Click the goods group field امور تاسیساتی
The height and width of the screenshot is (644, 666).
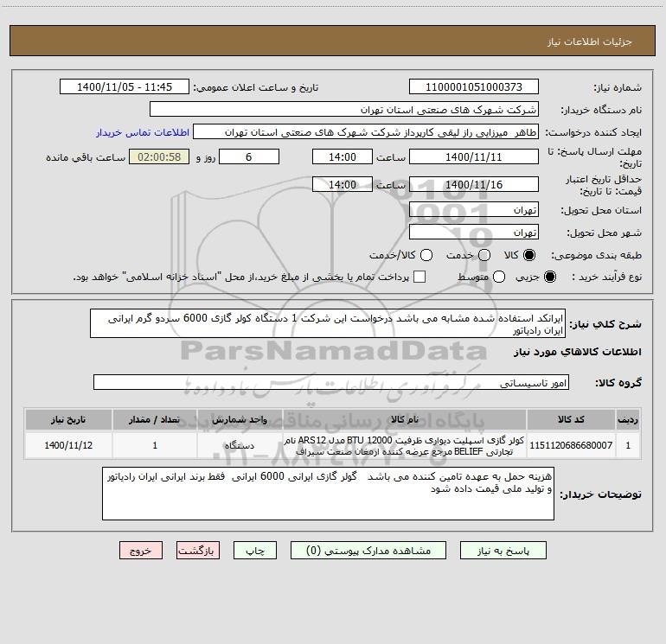331,382
